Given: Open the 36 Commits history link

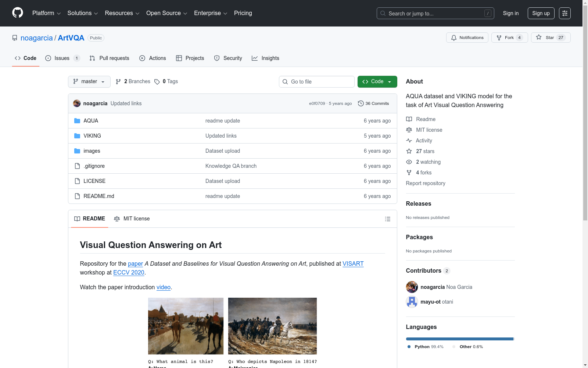Looking at the screenshot, I should click(x=373, y=103).
